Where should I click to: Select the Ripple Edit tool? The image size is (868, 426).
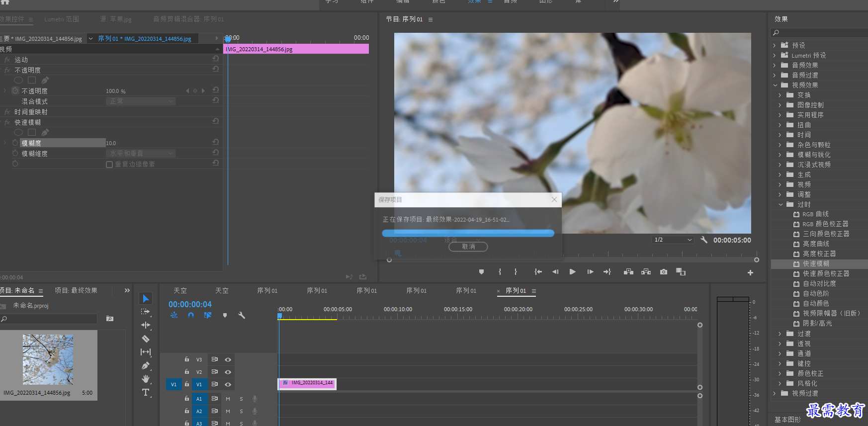pos(146,325)
